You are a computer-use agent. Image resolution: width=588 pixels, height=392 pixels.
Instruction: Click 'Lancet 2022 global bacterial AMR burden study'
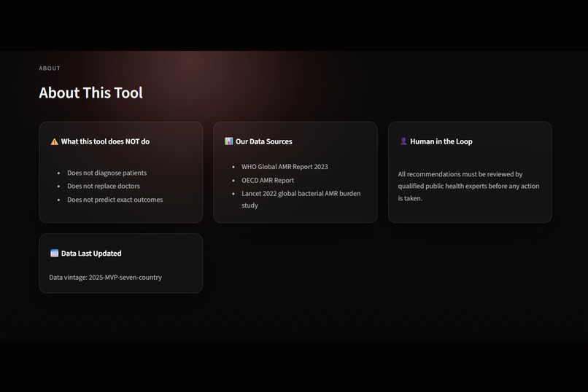click(301, 199)
